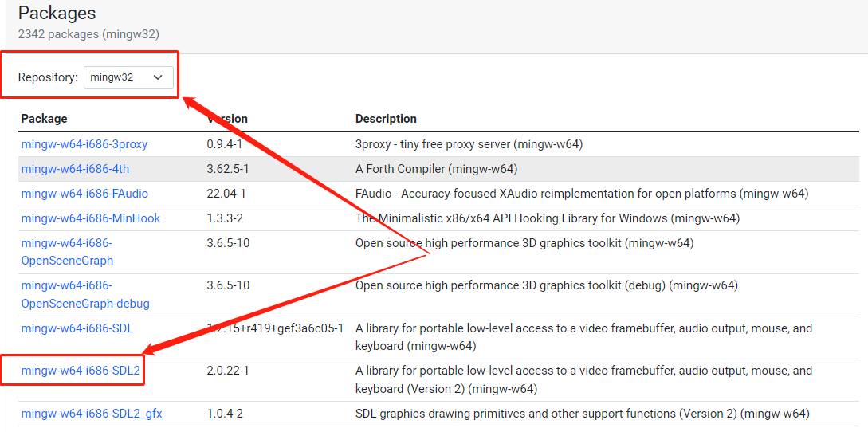Open mingw-w64-i686-FAudio package link
Viewport: 868px width, 432px height.
click(84, 194)
